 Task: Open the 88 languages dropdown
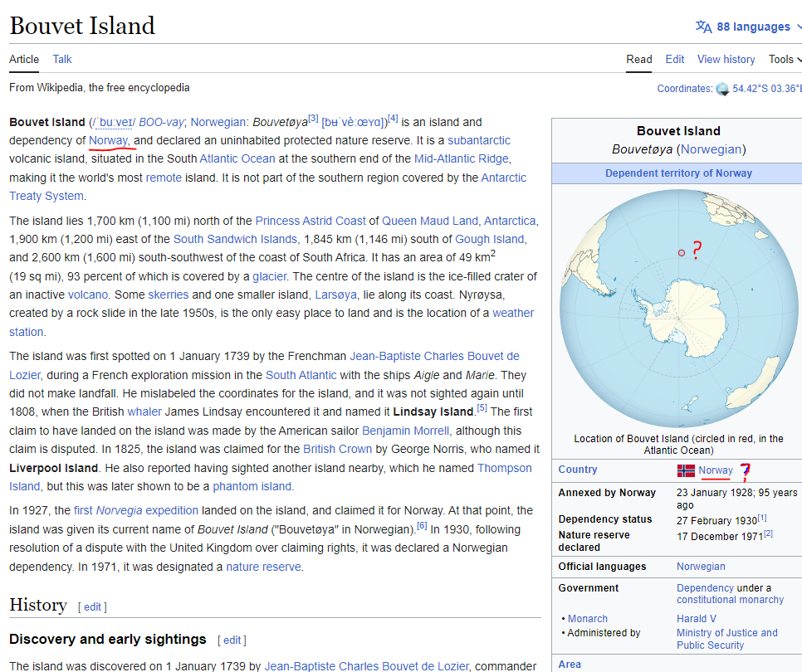click(754, 27)
